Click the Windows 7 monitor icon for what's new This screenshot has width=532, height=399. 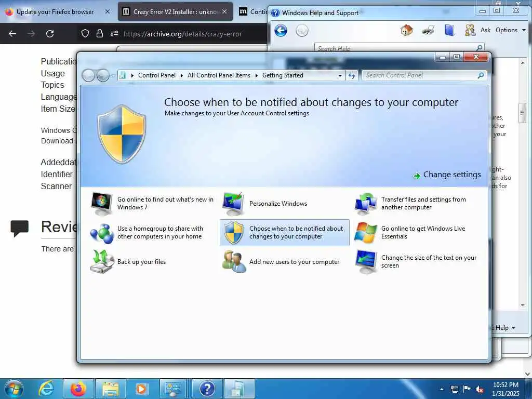tap(101, 204)
